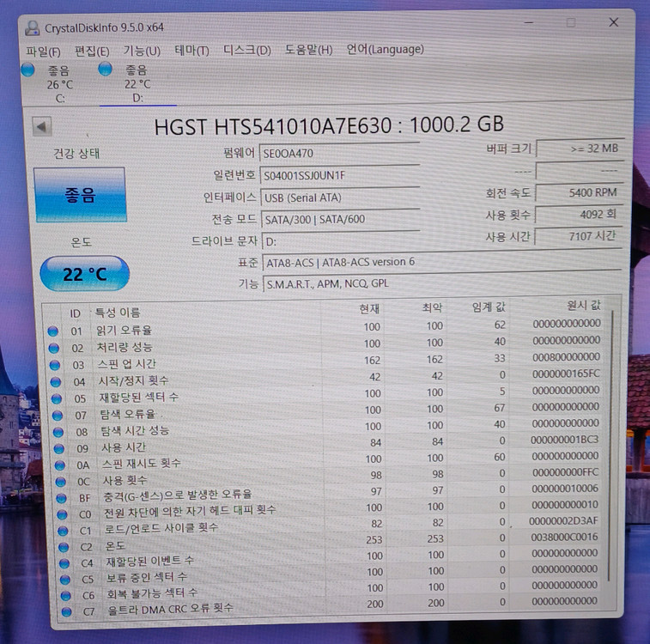Close the CrystalDiskInfo window

[614, 22]
